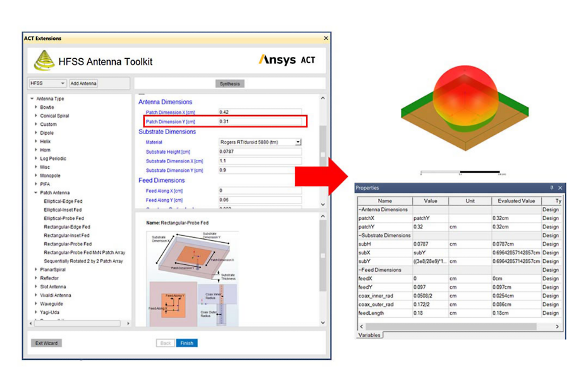
Task: Expand the Horn antenna category
Action: pos(36,150)
